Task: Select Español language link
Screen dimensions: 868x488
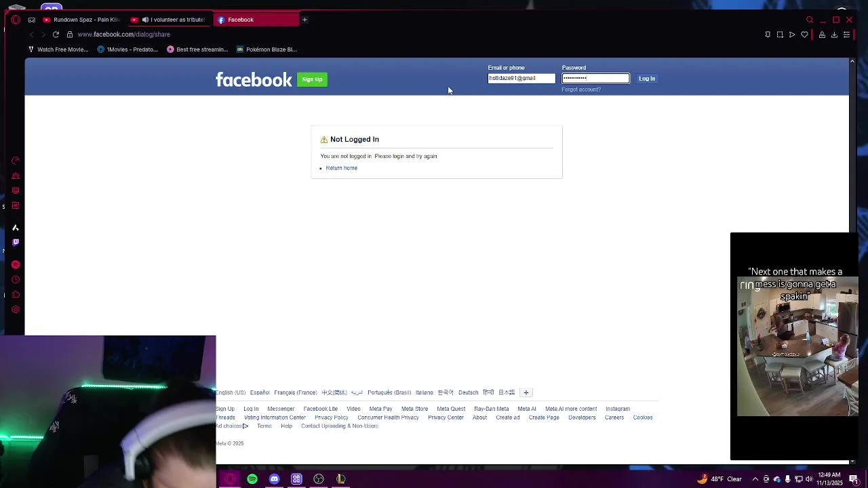Action: [260, 392]
